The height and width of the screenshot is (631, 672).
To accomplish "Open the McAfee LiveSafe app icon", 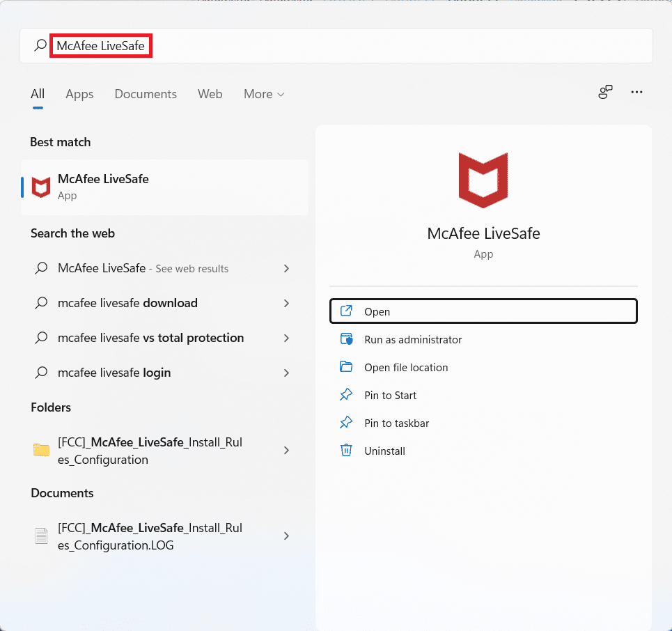I will tap(40, 187).
